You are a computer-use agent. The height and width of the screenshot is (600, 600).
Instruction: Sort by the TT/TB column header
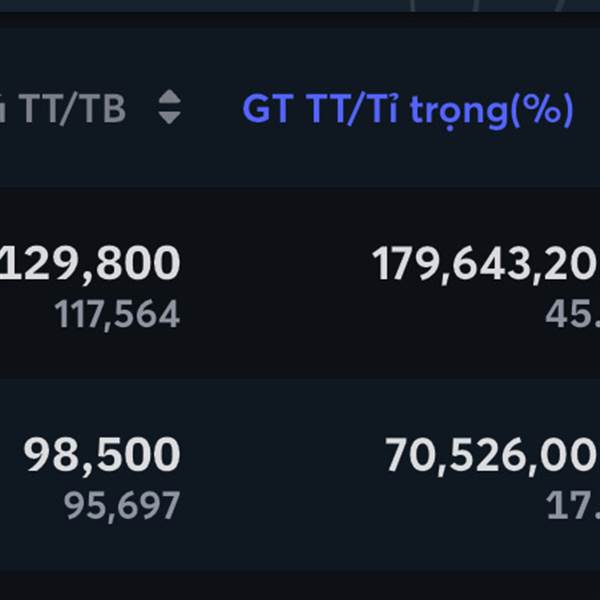click(x=63, y=109)
